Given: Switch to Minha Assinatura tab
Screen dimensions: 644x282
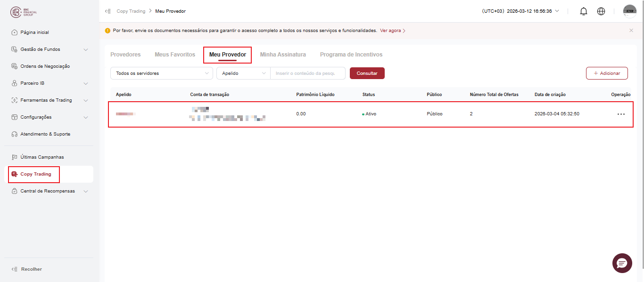Looking at the screenshot, I should (x=283, y=55).
